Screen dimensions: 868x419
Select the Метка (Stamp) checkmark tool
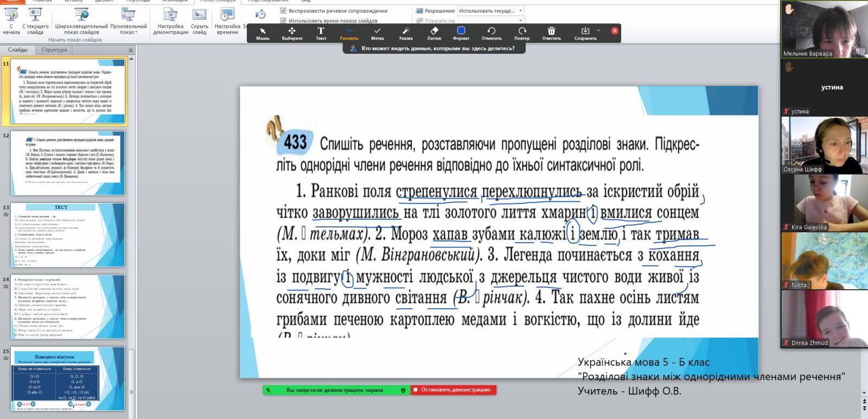point(378,33)
